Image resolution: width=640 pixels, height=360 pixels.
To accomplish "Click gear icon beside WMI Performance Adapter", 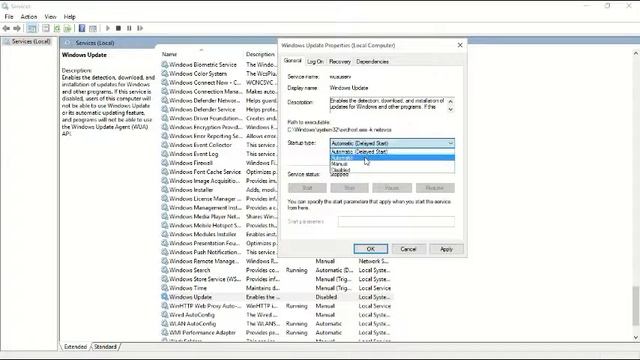I will coord(164,333).
